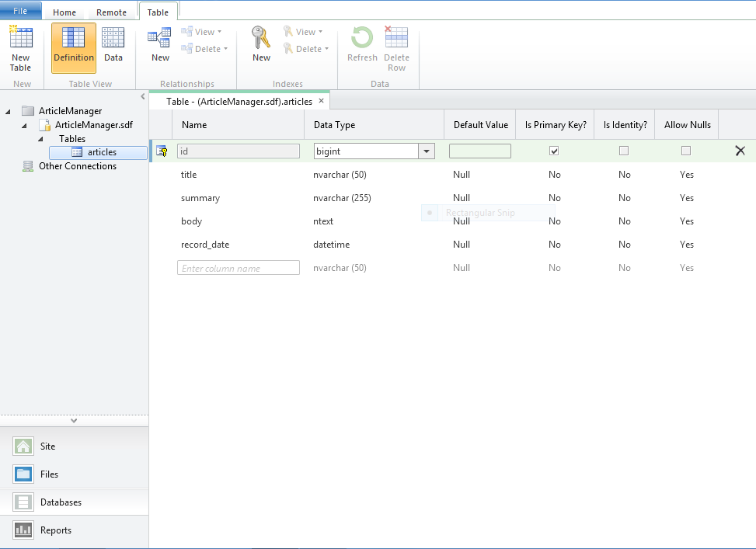
Task: Open the Data table view
Action: click(113, 47)
